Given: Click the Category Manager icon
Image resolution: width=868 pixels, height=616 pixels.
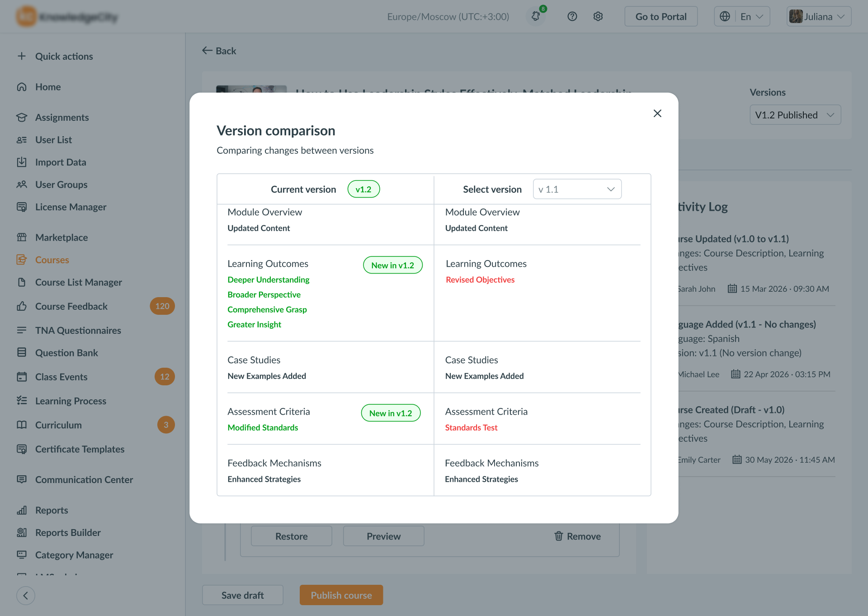Looking at the screenshot, I should pyautogui.click(x=22, y=554).
